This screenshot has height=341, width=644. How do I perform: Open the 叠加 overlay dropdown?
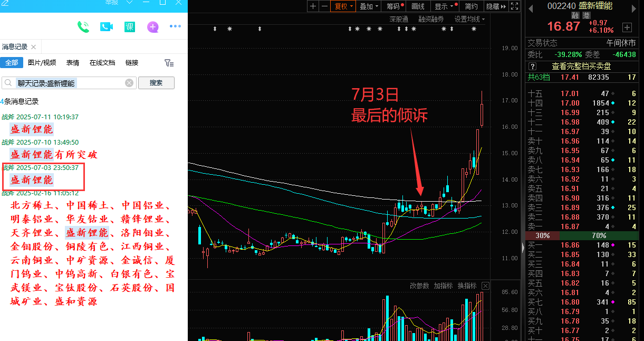(x=369, y=6)
